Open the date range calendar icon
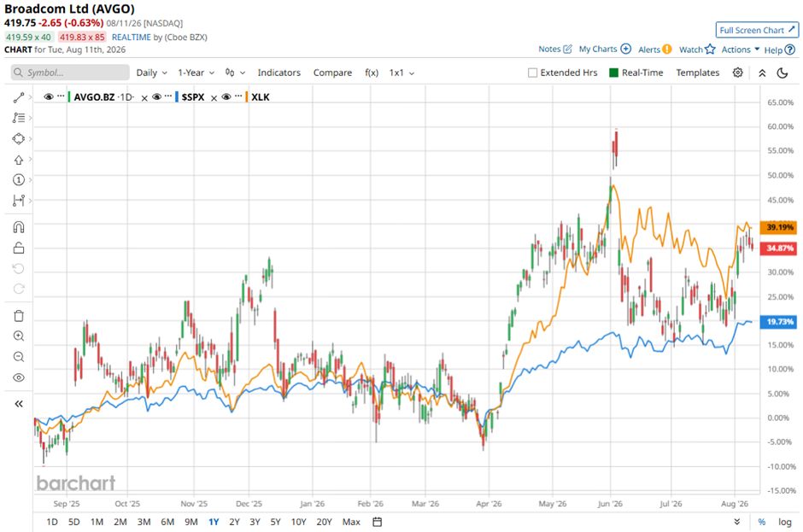Image resolution: width=803 pixels, height=532 pixels. [378, 522]
